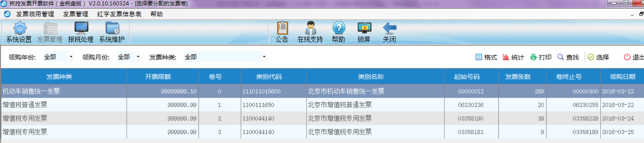The height and width of the screenshot is (143, 644).
Task: Click the 统计 statistics button
Action: tap(513, 57)
